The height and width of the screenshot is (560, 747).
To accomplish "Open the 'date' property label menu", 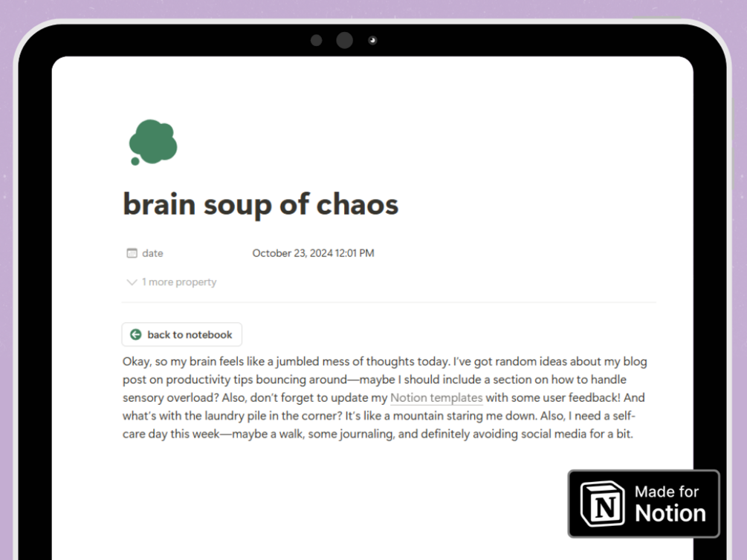I will [x=152, y=253].
